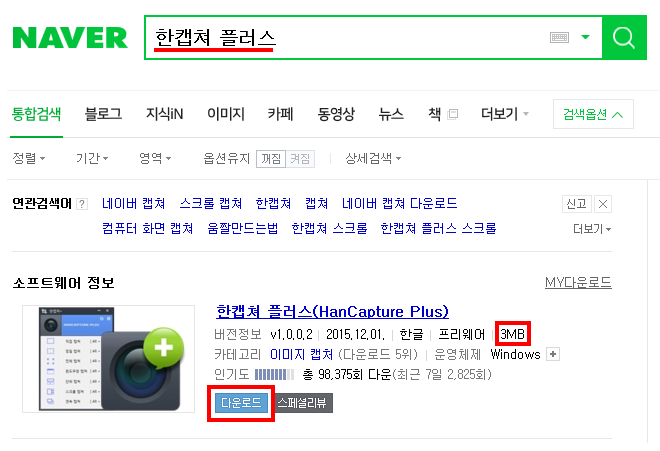Open the 정렬 sort dropdown
The image size is (660, 451).
pyautogui.click(x=29, y=158)
